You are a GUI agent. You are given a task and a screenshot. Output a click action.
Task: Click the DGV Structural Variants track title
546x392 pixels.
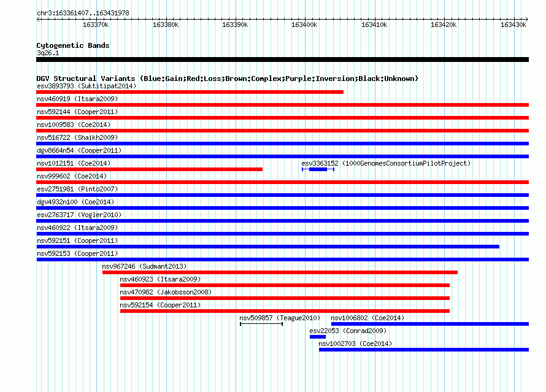(x=228, y=79)
